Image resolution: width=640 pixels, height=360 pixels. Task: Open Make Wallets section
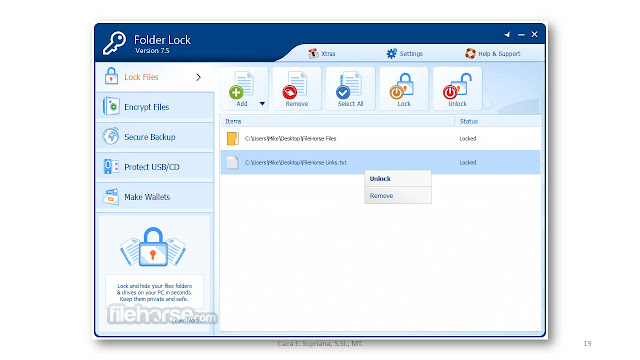(x=154, y=197)
